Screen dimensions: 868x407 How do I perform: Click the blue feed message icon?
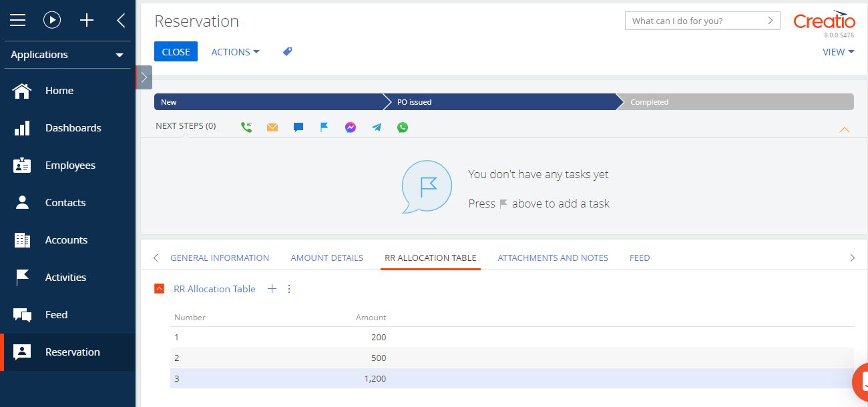[298, 127]
